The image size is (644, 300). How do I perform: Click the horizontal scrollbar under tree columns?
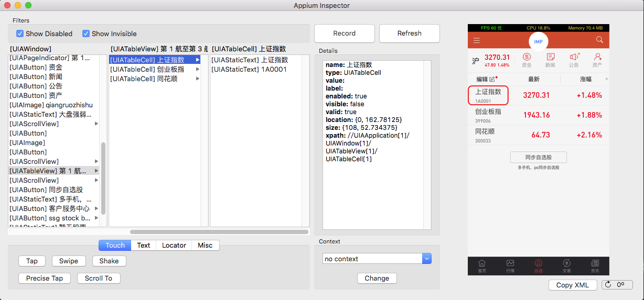point(219,231)
